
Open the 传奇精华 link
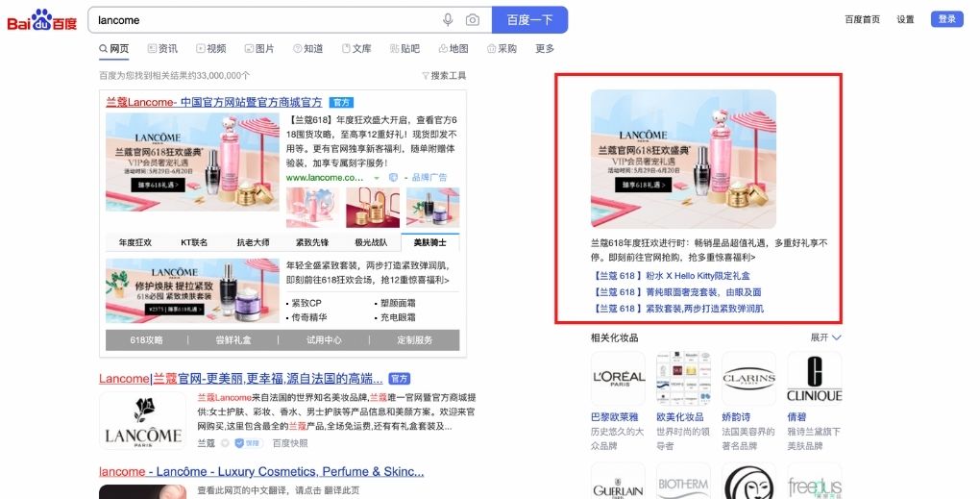(x=308, y=317)
